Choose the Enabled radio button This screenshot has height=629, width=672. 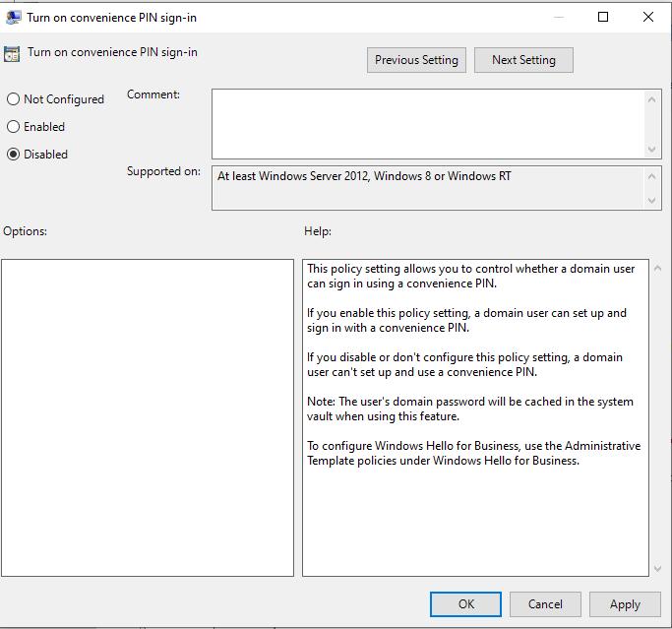(14, 127)
